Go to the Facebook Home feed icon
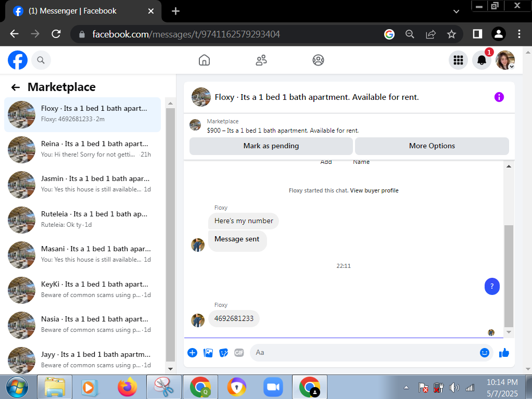The height and width of the screenshot is (399, 532). pyautogui.click(x=204, y=60)
